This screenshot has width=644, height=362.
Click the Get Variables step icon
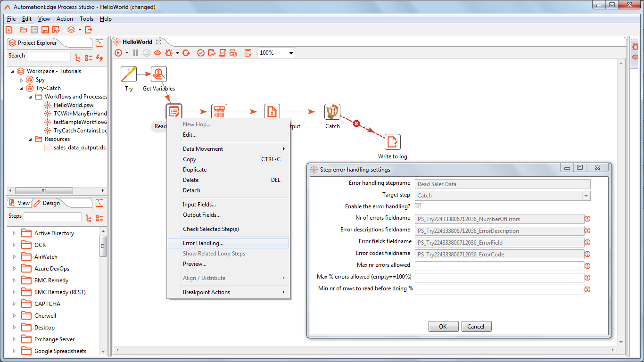click(x=159, y=74)
